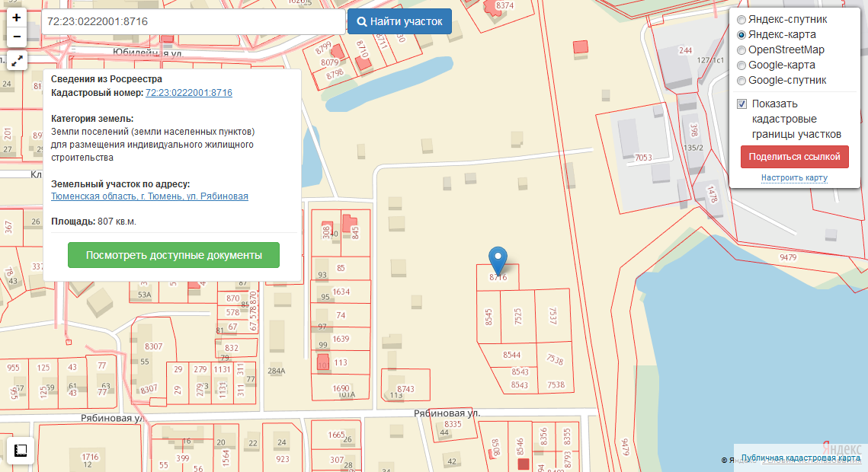Click the cadastral number search field
The height and width of the screenshot is (472, 868).
click(194, 21)
